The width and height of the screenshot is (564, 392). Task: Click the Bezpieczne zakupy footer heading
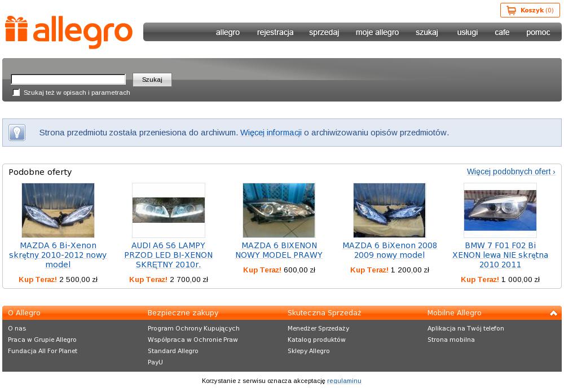point(183,313)
